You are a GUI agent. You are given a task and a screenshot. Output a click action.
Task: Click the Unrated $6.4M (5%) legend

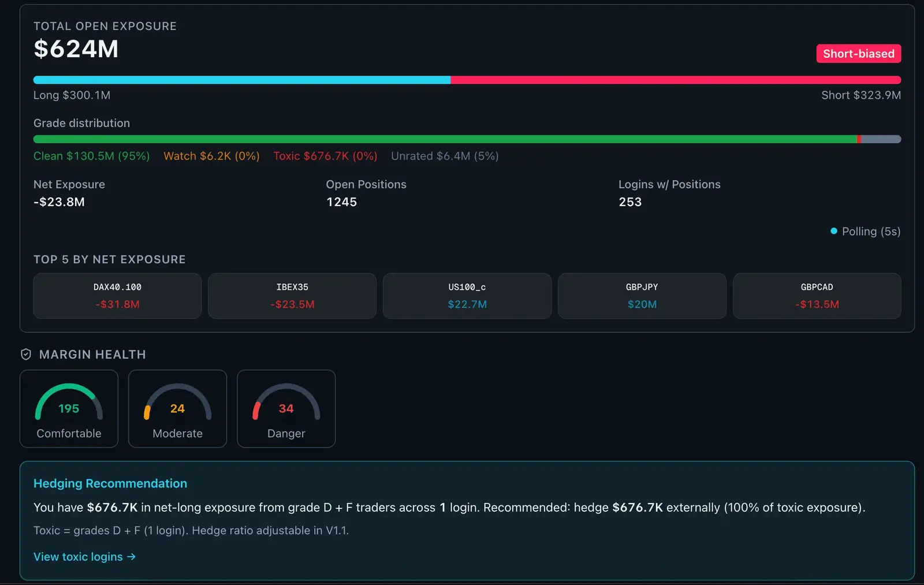(445, 156)
